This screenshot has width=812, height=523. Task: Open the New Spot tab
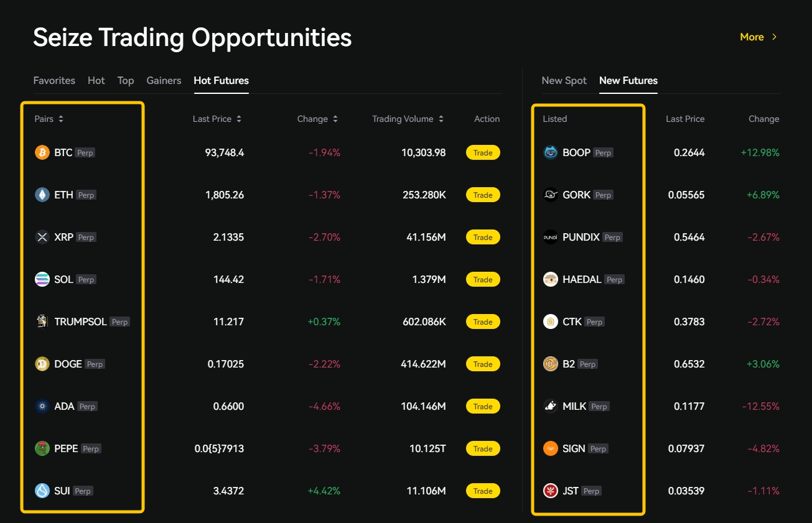coord(564,80)
